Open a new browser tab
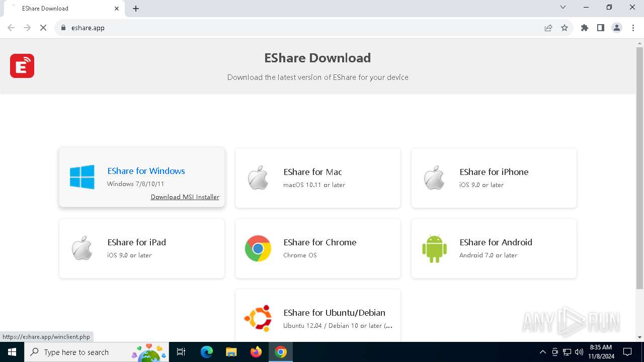The width and height of the screenshot is (644, 362). point(136,9)
